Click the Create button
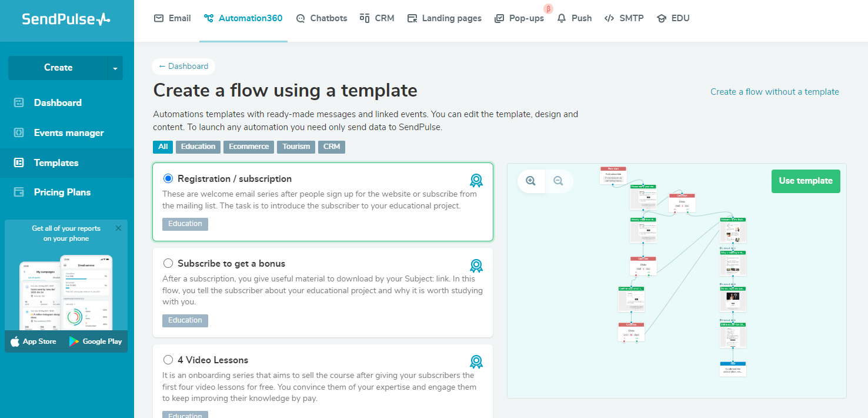Viewport: 868px width, 418px height. click(x=58, y=68)
